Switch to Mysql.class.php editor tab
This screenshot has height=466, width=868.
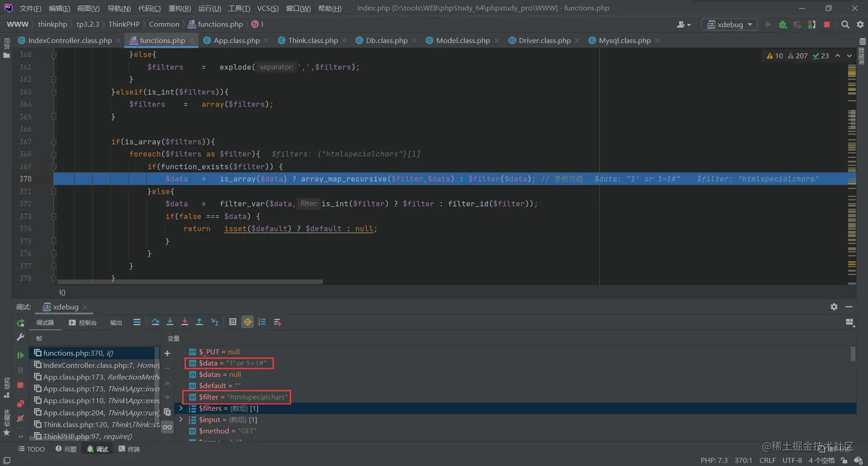coord(625,40)
